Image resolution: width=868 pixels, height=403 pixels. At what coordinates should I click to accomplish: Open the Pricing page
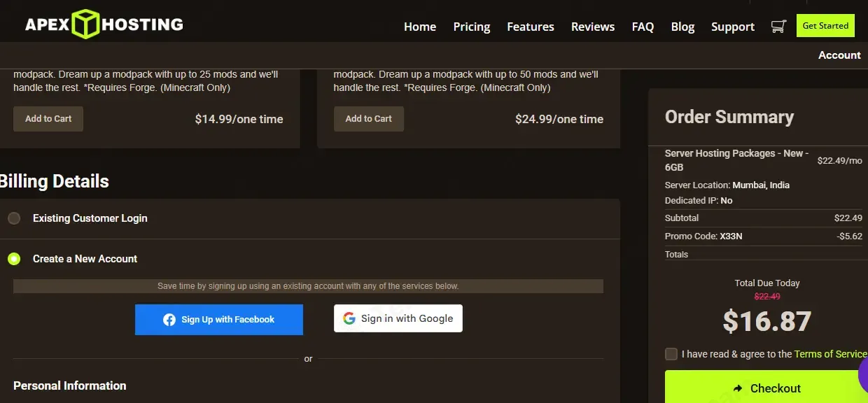click(x=472, y=27)
